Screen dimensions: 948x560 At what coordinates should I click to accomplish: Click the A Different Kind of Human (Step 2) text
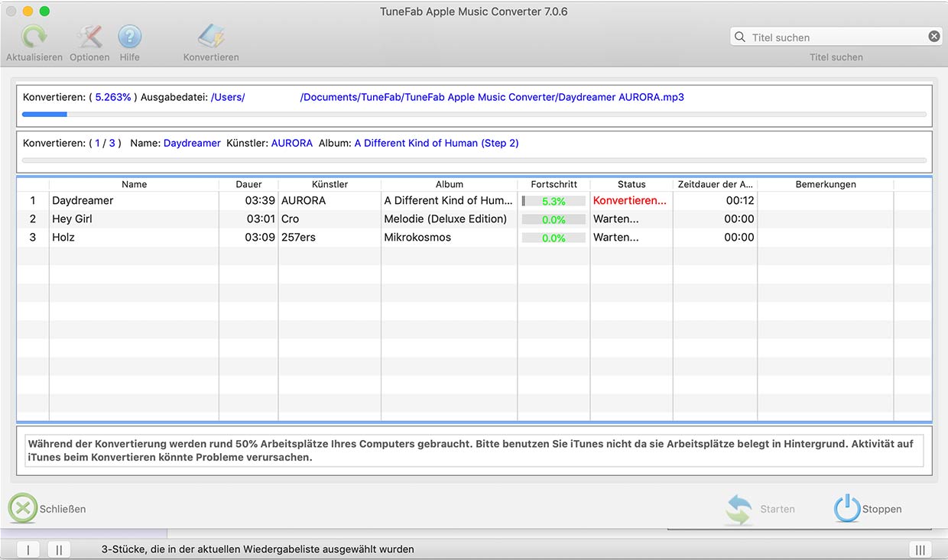(x=437, y=143)
